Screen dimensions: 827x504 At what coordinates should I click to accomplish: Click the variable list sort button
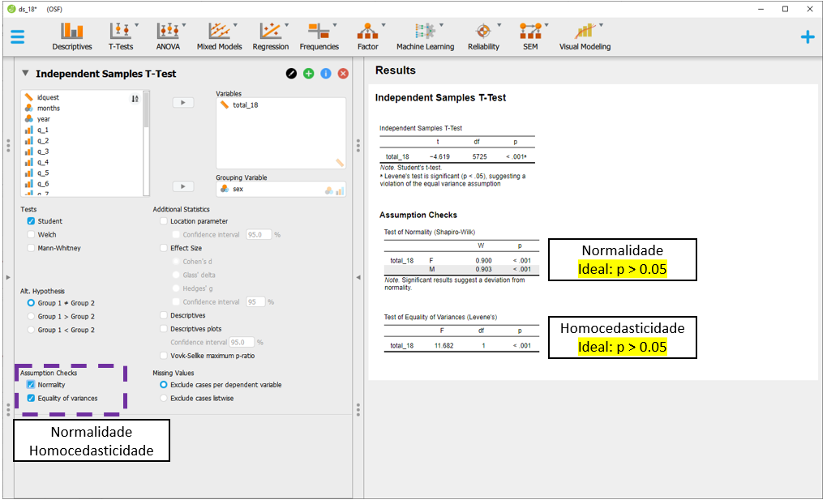click(x=135, y=99)
